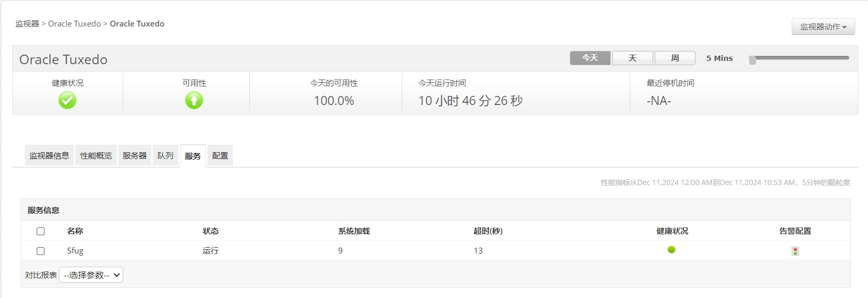Open the Sfug service name link

point(75,250)
